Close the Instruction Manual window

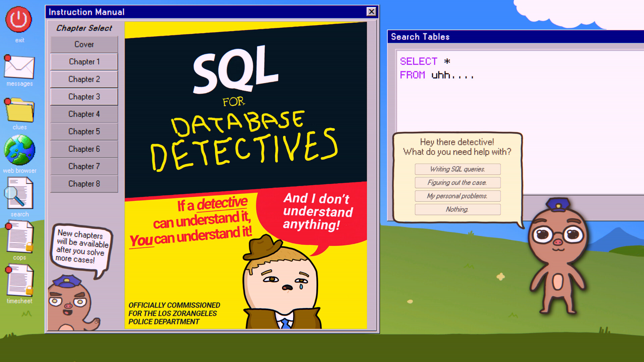click(372, 11)
